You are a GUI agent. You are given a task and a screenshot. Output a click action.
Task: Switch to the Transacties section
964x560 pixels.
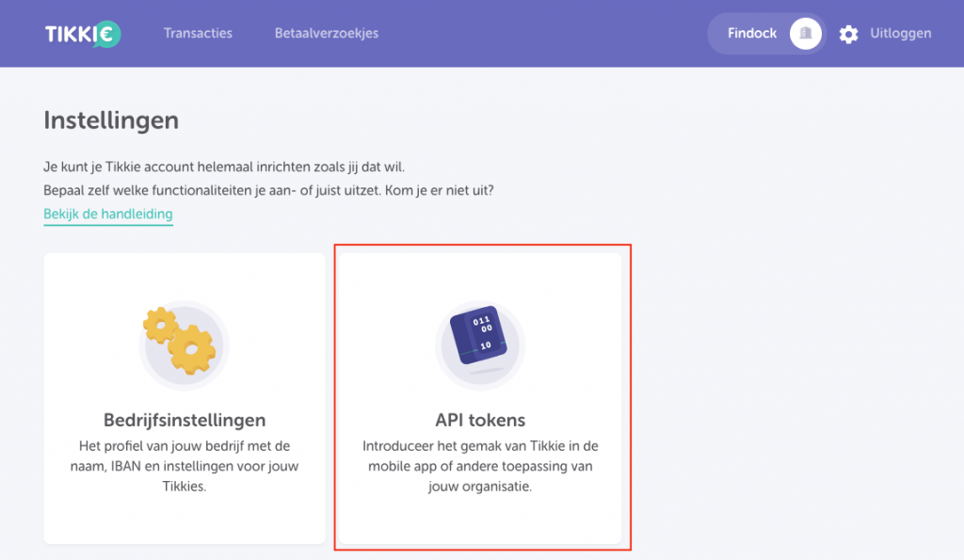pyautogui.click(x=198, y=33)
